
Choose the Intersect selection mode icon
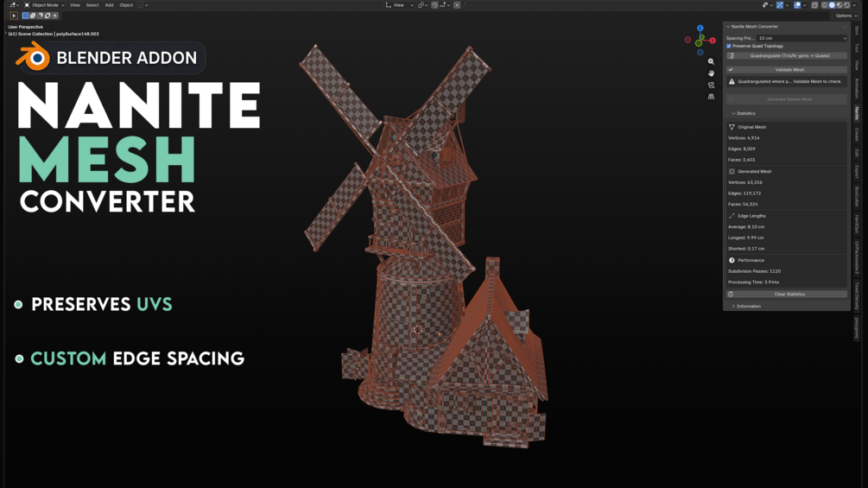point(54,16)
